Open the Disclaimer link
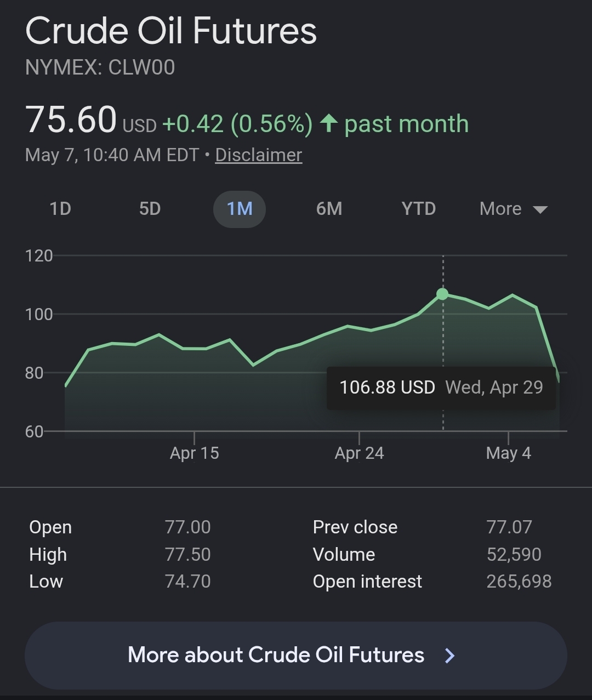This screenshot has width=592, height=700. pyautogui.click(x=259, y=155)
